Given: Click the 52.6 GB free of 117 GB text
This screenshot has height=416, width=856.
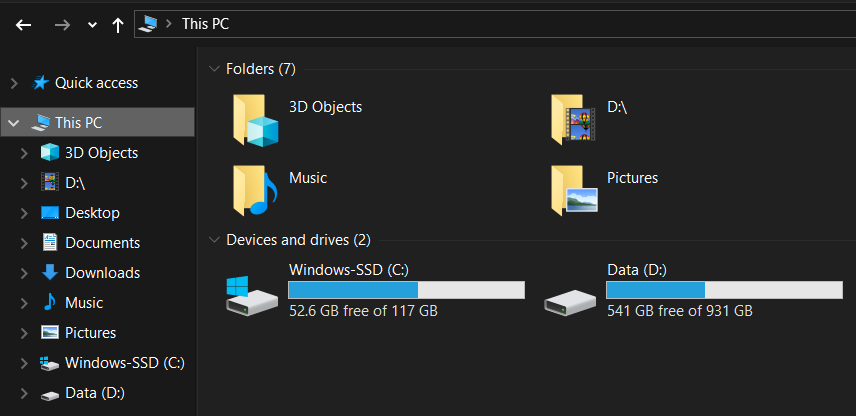Looking at the screenshot, I should tap(363, 311).
